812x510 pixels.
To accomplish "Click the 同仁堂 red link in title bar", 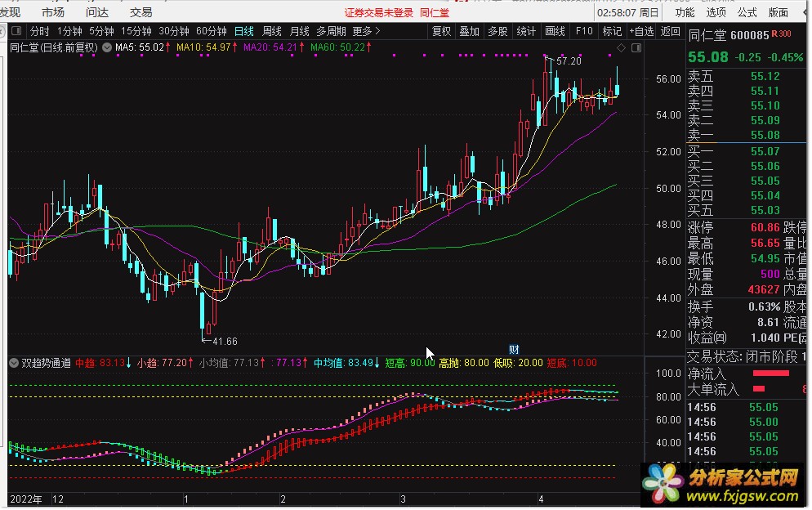I will tap(435, 13).
